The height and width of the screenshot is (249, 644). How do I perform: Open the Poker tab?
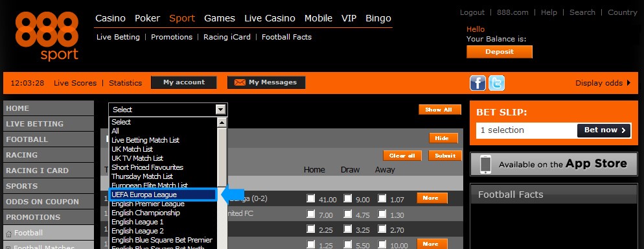pyautogui.click(x=148, y=19)
